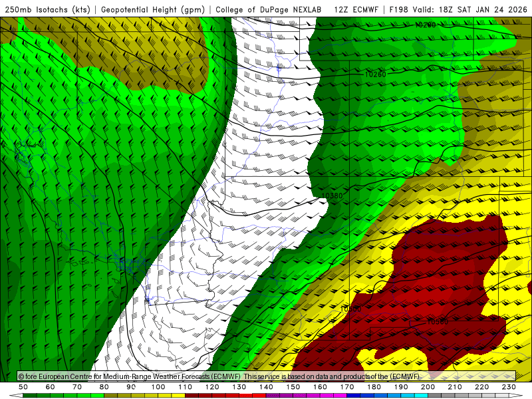Click the '110' value on the color scale
Image resolution: width=532 pixels, height=399 pixels.
point(186,387)
